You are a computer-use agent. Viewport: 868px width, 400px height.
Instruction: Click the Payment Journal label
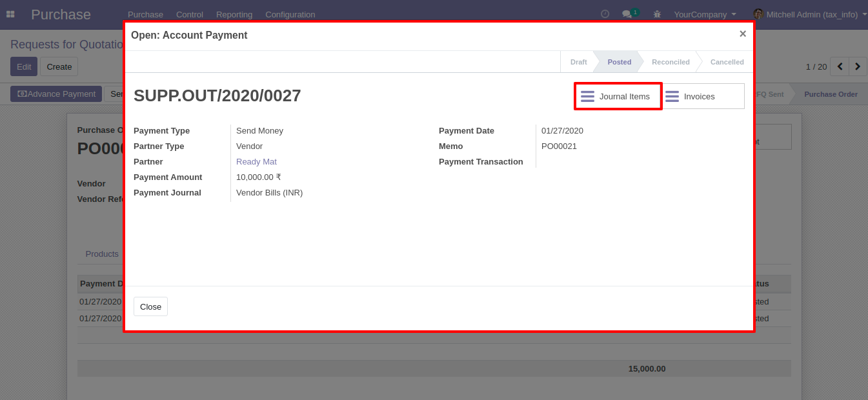[x=167, y=193]
